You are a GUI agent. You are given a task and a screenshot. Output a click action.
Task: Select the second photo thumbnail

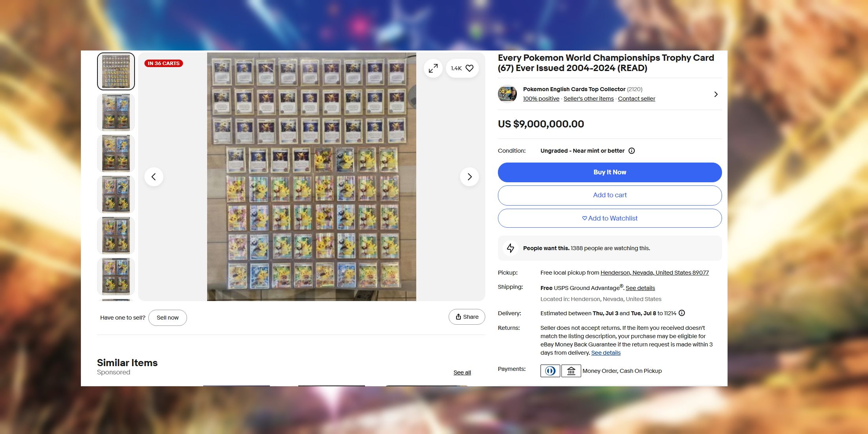[x=116, y=112]
